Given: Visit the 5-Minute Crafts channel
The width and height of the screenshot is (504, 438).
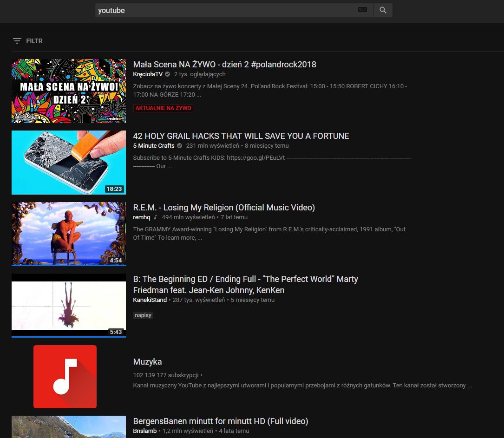Looking at the screenshot, I should pos(154,145).
